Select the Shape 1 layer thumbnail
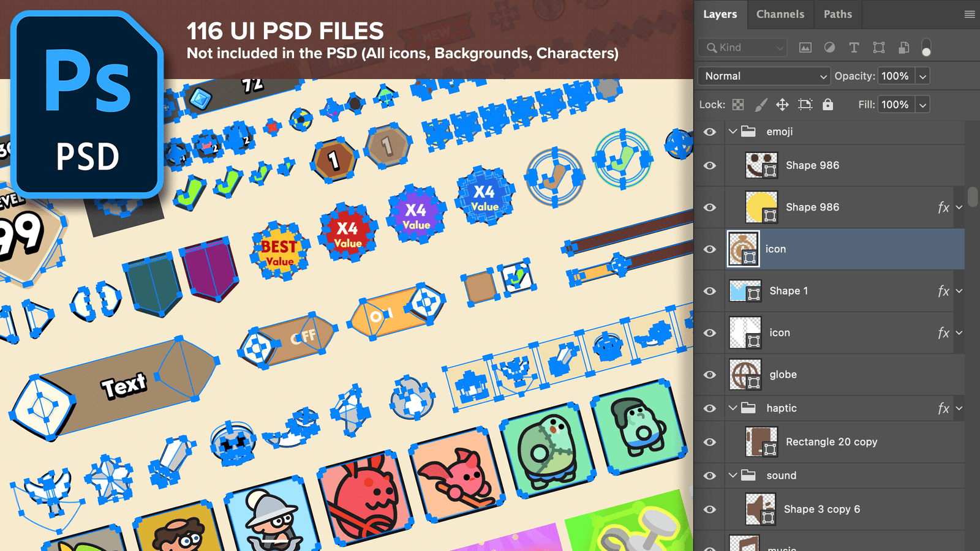Screen dimensions: 980x551 [x=745, y=291]
